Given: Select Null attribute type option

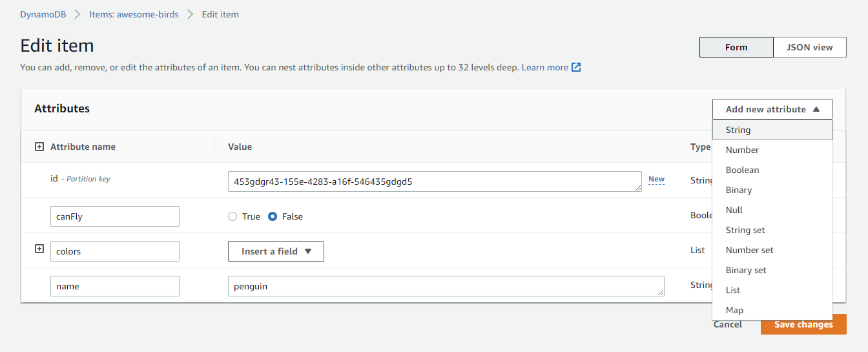Looking at the screenshot, I should [734, 210].
